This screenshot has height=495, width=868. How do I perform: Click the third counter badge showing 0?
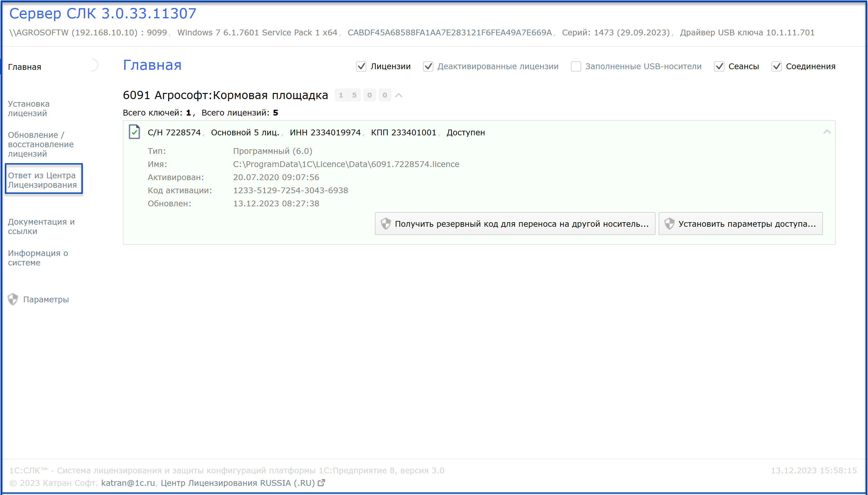pos(369,95)
